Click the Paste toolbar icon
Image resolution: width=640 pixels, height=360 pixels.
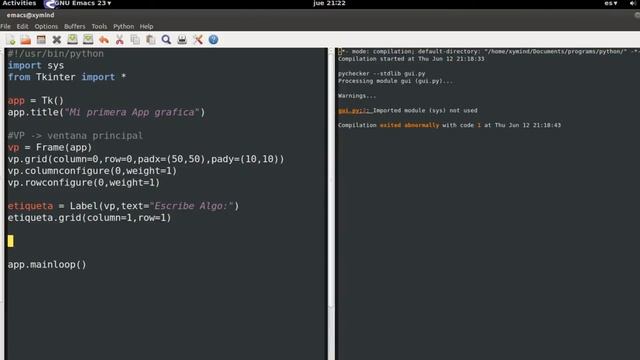151,40
